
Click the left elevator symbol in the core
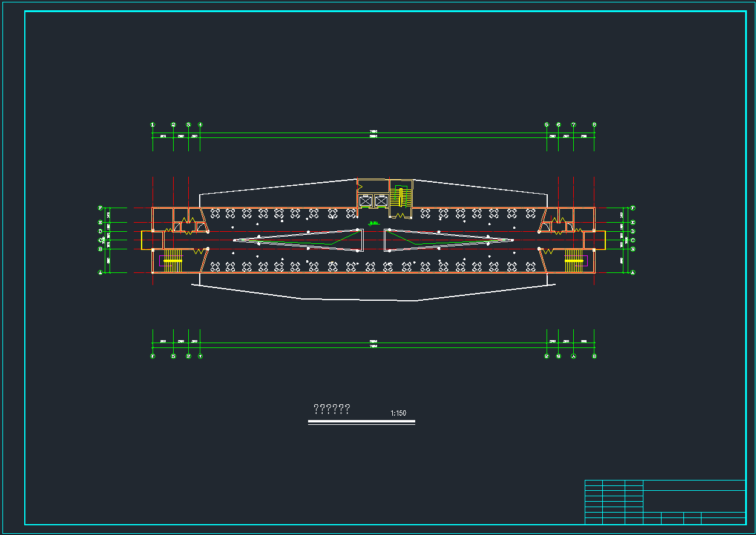click(366, 201)
